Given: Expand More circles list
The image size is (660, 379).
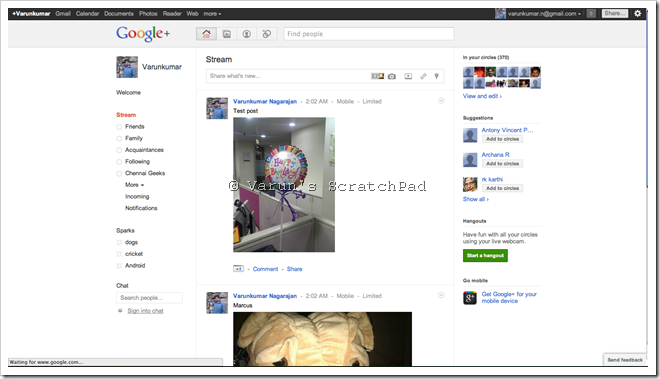Looking at the screenshot, I should tap(134, 185).
